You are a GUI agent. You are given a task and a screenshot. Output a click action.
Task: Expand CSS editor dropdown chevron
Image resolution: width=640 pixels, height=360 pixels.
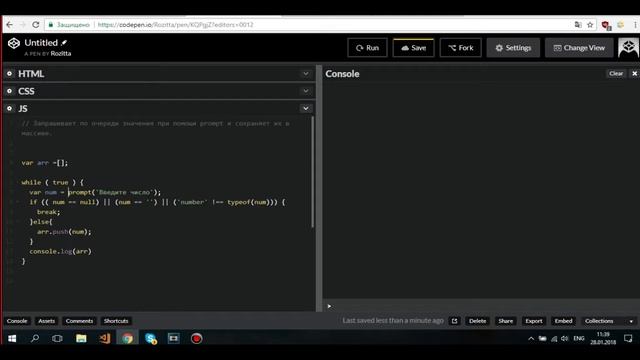tap(306, 91)
